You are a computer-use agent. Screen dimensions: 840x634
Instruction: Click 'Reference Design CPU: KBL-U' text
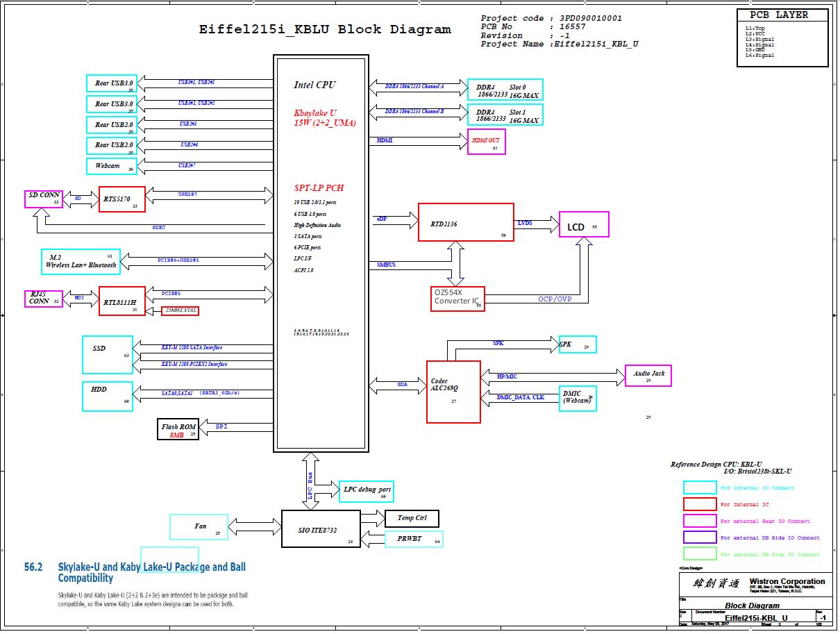717,464
